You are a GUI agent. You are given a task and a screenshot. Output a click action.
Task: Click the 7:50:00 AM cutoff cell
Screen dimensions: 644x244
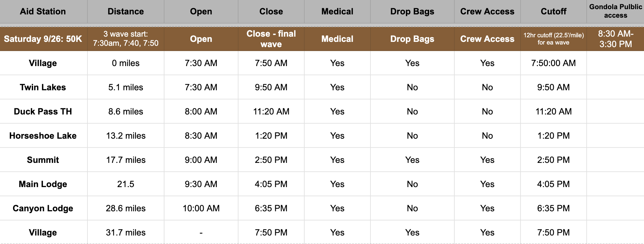tap(554, 63)
